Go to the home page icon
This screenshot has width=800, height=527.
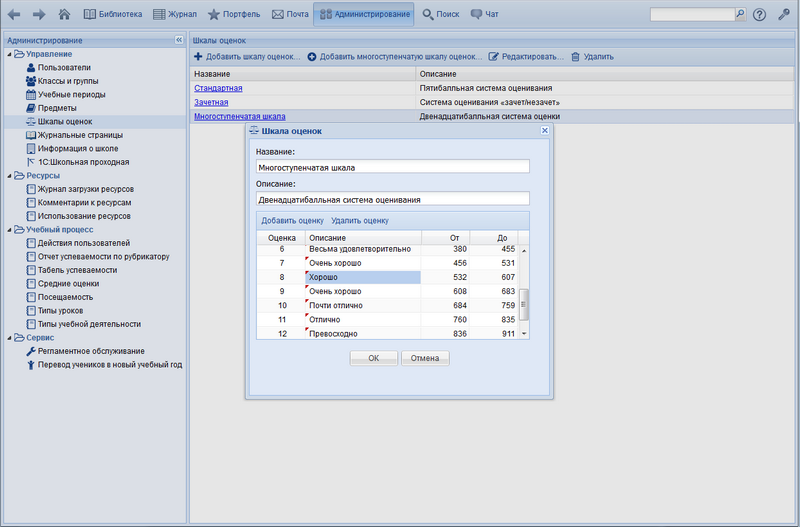[64, 14]
